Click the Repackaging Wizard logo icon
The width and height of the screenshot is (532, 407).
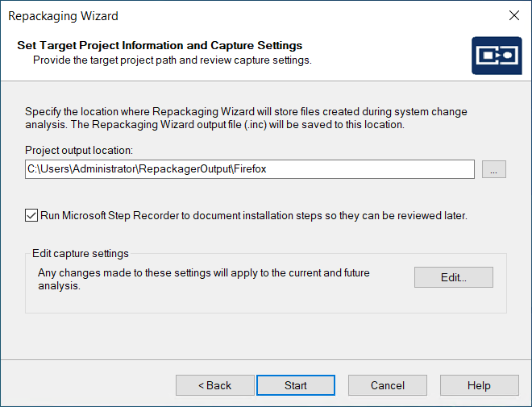495,56
